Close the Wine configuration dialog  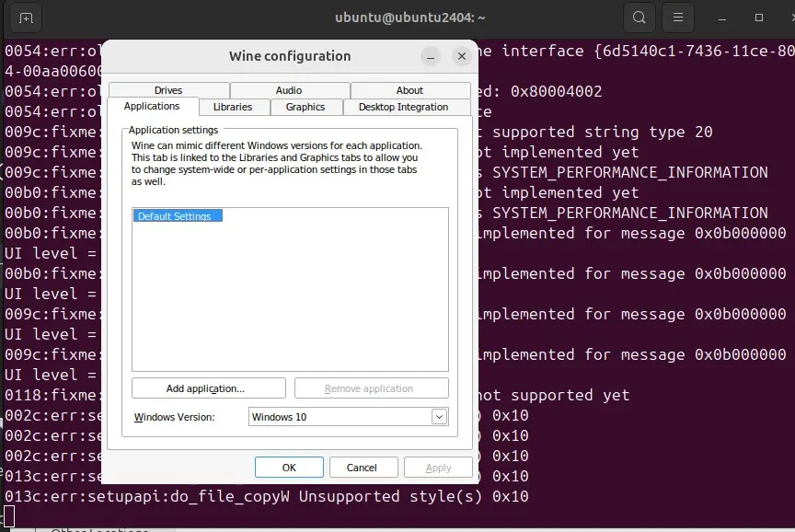point(461,56)
